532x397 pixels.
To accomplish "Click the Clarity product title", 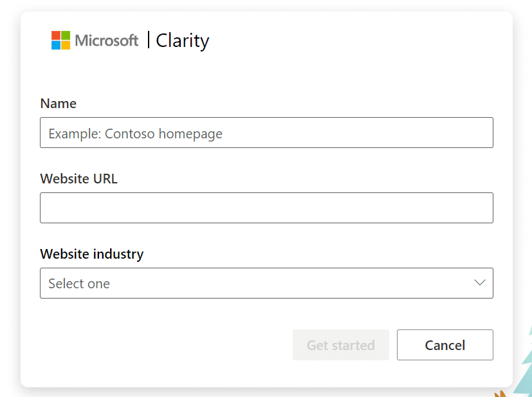I will [x=183, y=41].
